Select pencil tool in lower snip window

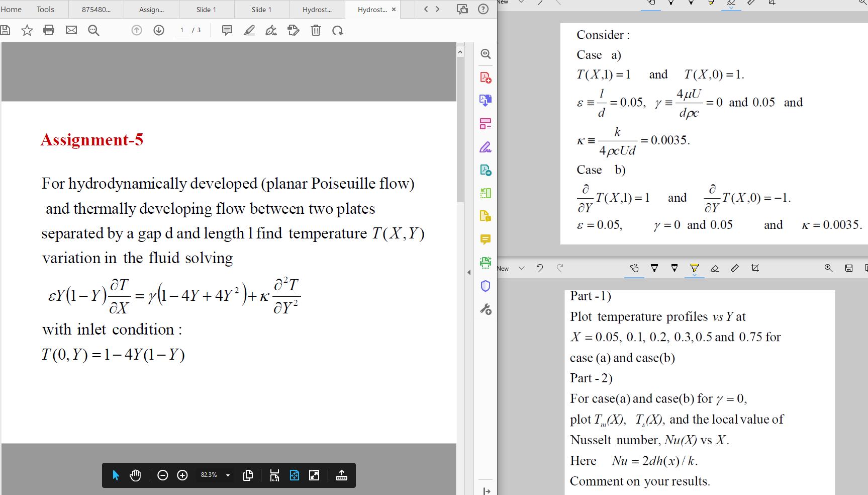coord(674,268)
